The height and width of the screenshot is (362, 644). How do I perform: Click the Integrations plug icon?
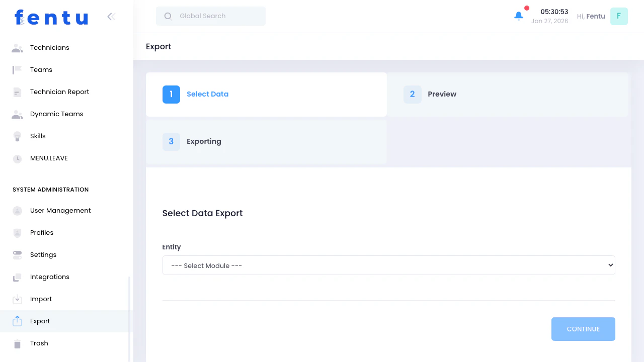point(17,277)
